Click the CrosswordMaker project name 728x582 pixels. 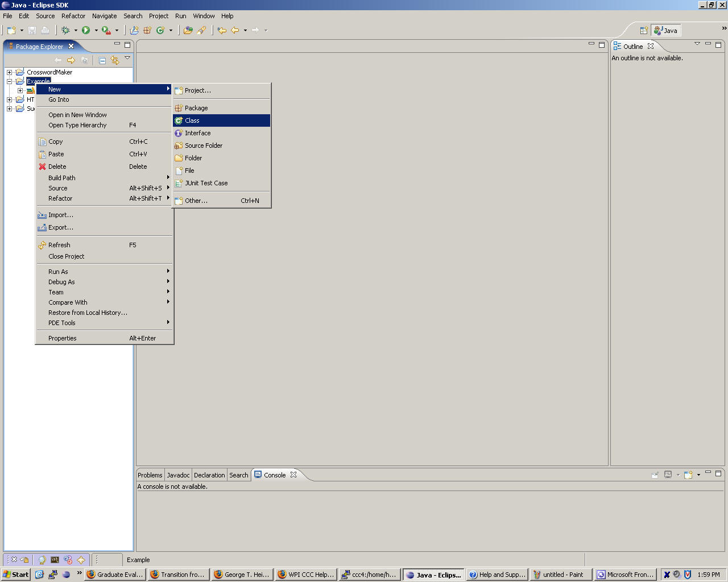(49, 72)
